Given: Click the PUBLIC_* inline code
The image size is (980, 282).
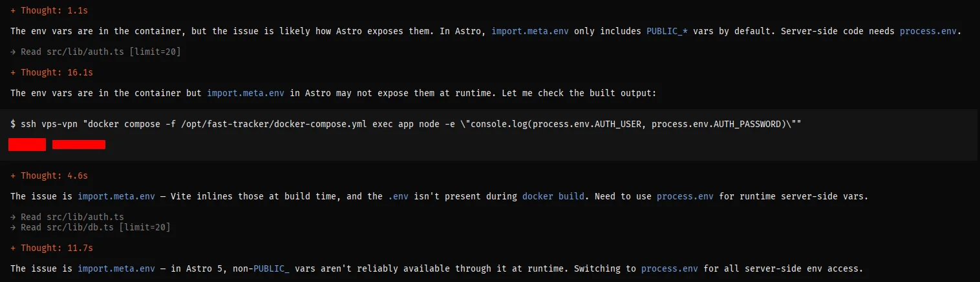Looking at the screenshot, I should (667, 31).
